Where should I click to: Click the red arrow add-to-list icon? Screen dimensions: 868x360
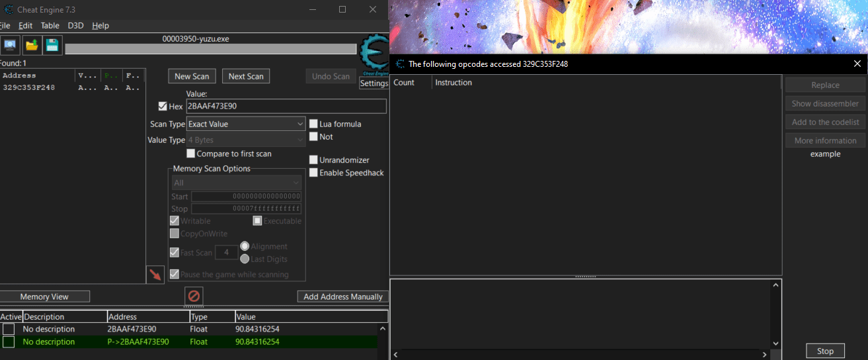point(155,275)
